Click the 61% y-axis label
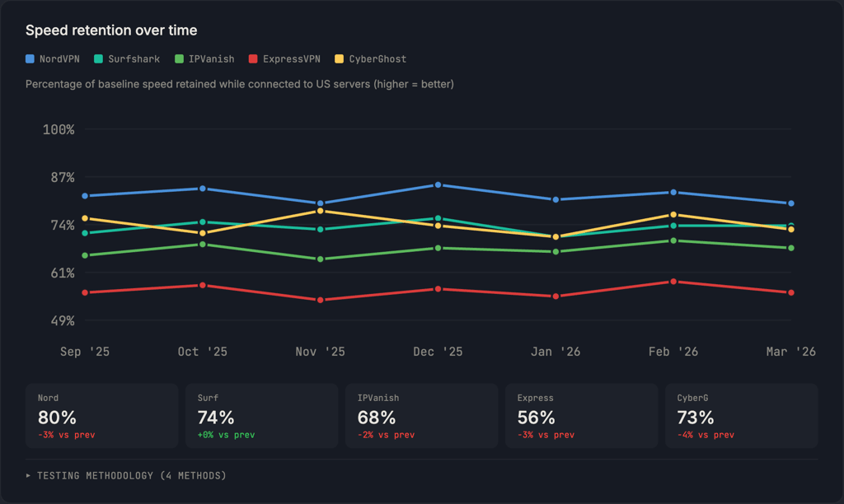Viewport: 844px width, 504px height. (63, 273)
